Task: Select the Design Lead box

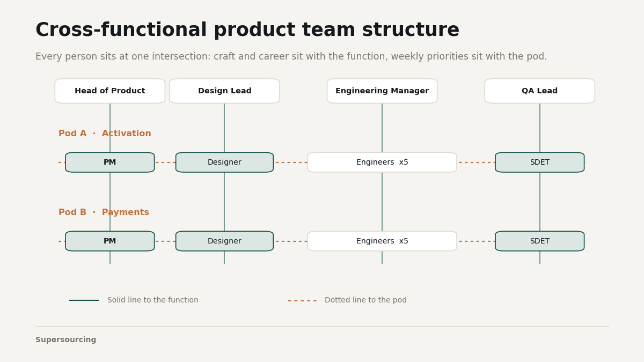Action: (x=224, y=91)
